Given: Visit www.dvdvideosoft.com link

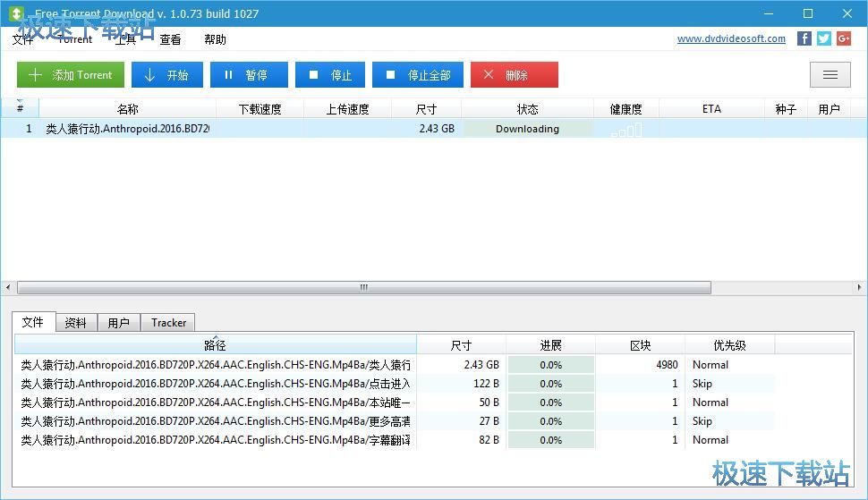Looking at the screenshot, I should click(731, 38).
